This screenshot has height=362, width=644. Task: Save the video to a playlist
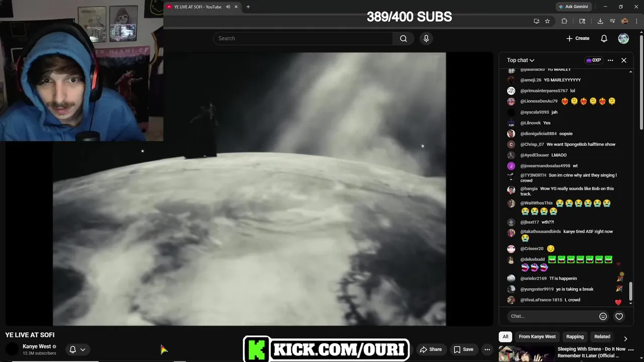(463, 349)
